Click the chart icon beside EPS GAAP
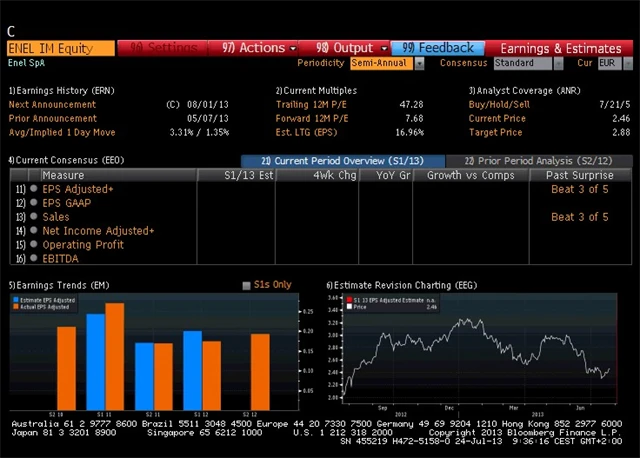 34,202
